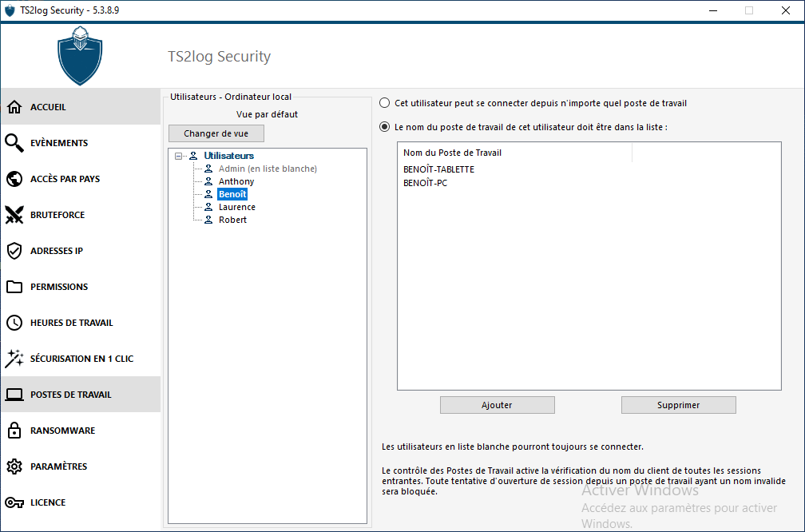Open SÉCURISATION EN 1 CLIC section

[x=81, y=359]
